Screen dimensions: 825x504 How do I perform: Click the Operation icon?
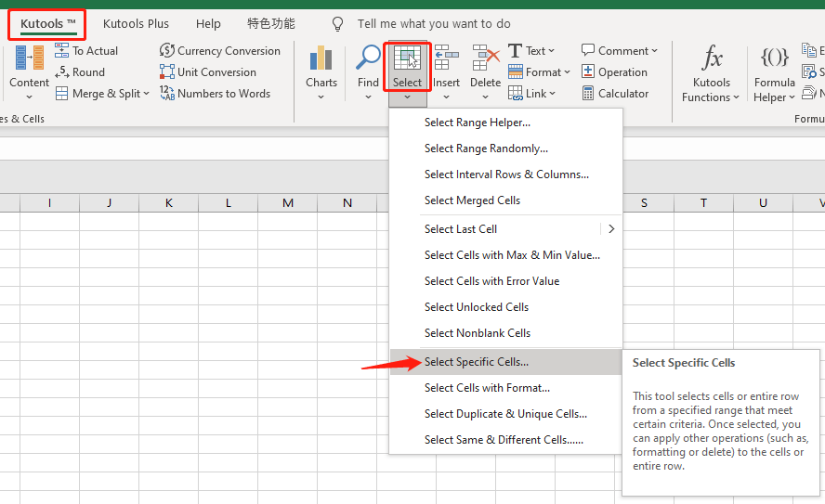point(588,72)
